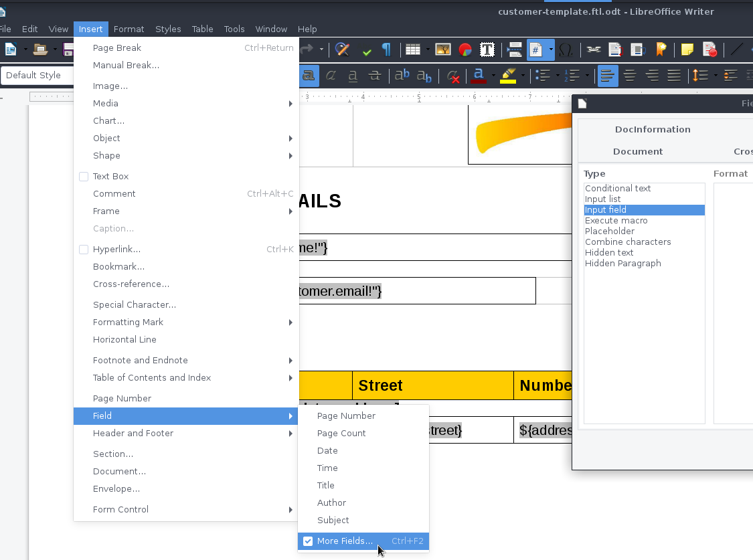Image resolution: width=753 pixels, height=560 pixels.
Task: Choose More Fields from the Field submenu
Action: point(345,541)
